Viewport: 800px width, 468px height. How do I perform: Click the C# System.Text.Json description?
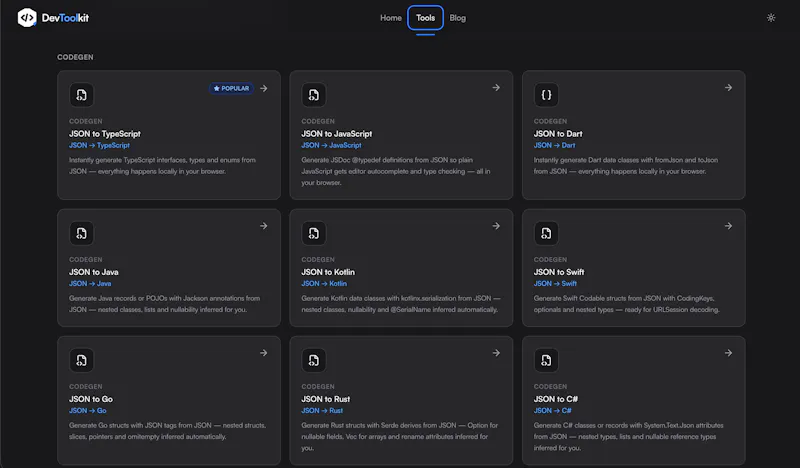tap(629, 437)
